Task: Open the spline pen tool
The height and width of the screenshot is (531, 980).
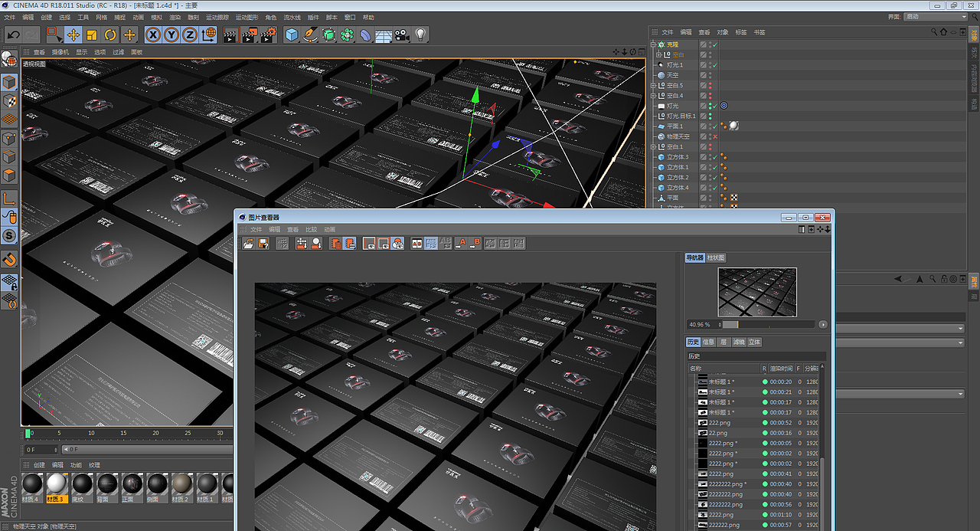Action: pyautogui.click(x=310, y=34)
